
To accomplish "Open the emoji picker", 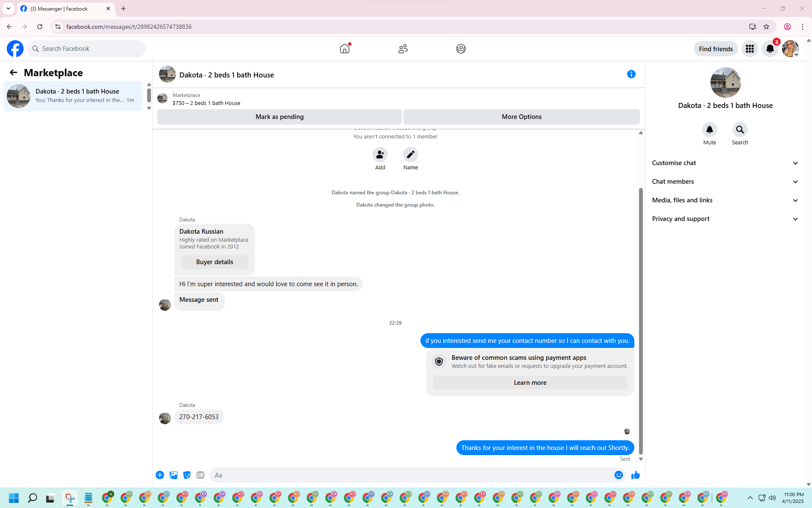I will coord(619,475).
